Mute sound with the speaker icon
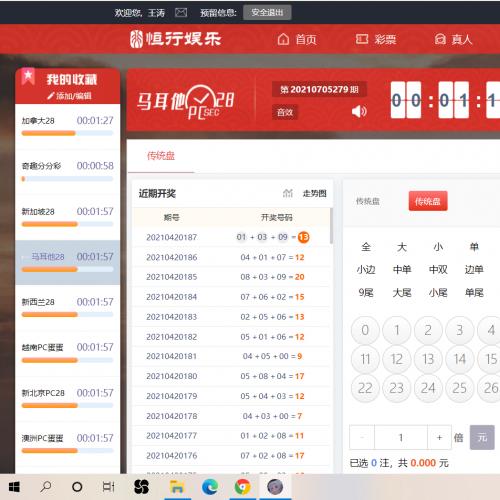The height and width of the screenshot is (500, 500). click(x=359, y=111)
